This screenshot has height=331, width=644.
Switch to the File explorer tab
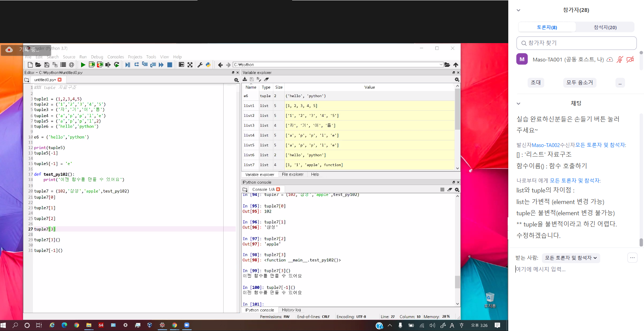(x=292, y=174)
